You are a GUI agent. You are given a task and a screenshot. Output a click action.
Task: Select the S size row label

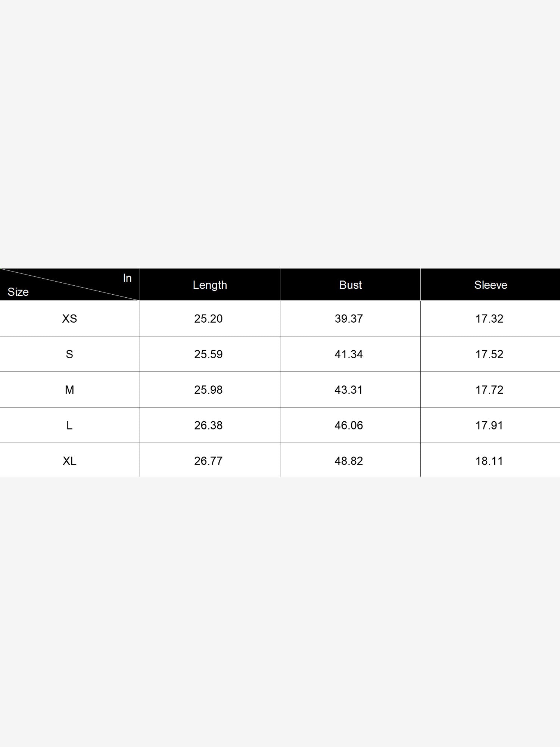point(69,354)
